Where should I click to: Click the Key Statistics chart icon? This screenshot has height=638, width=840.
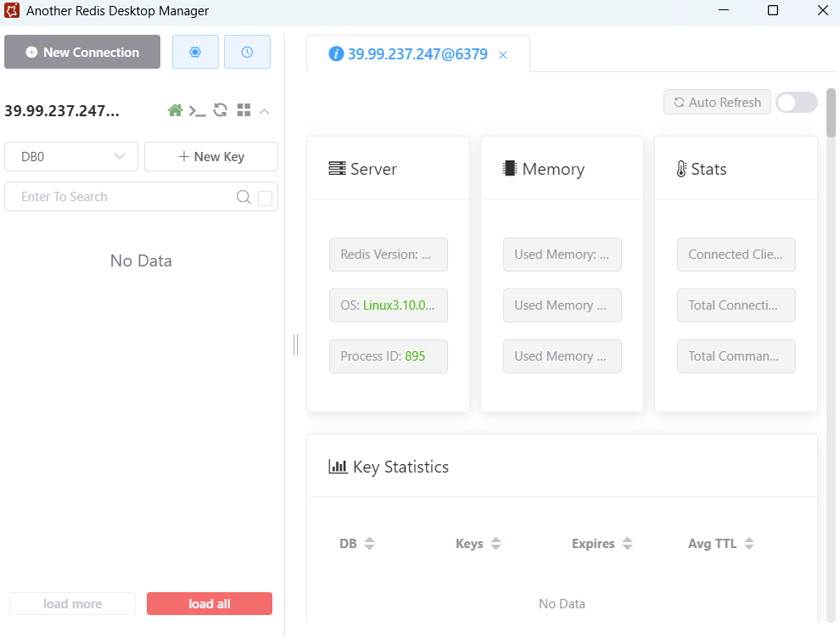pyautogui.click(x=338, y=466)
